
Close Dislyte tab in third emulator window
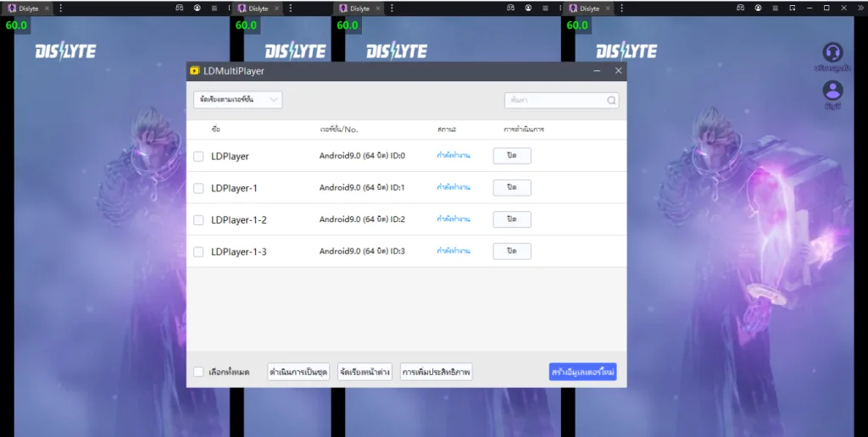click(378, 8)
